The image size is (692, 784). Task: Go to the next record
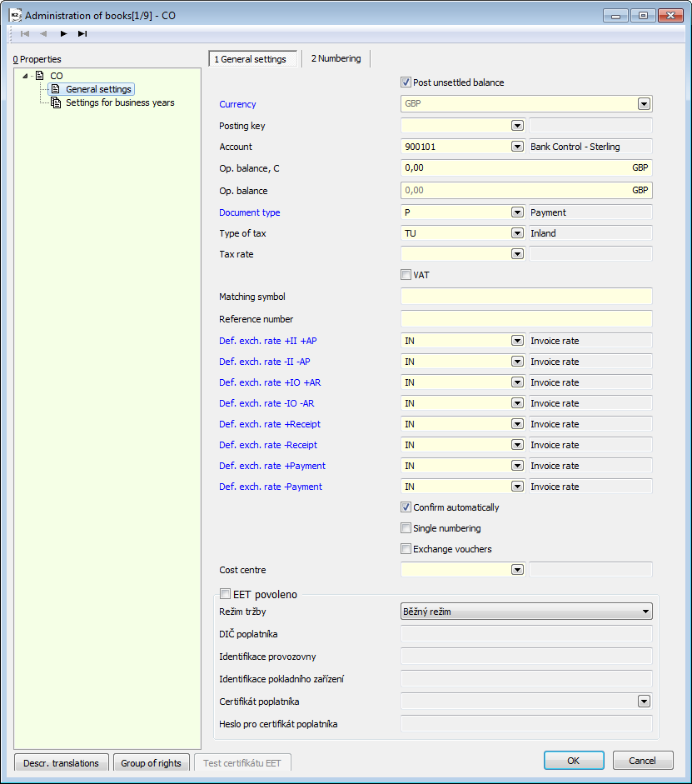click(x=63, y=33)
